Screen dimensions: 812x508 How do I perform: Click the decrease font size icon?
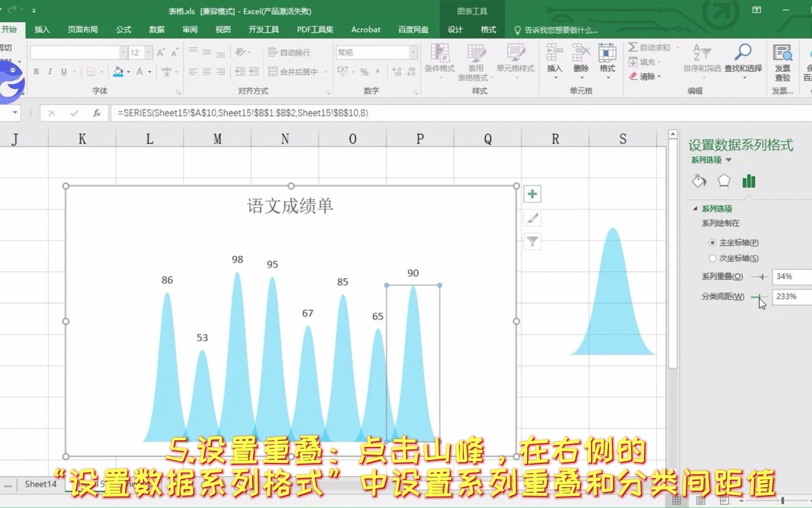point(174,53)
